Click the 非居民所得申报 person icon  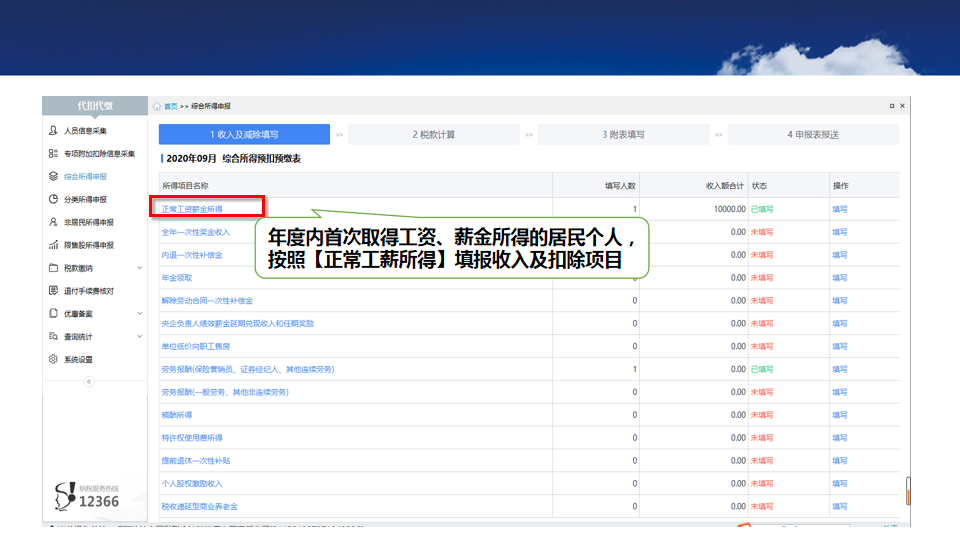coord(53,222)
